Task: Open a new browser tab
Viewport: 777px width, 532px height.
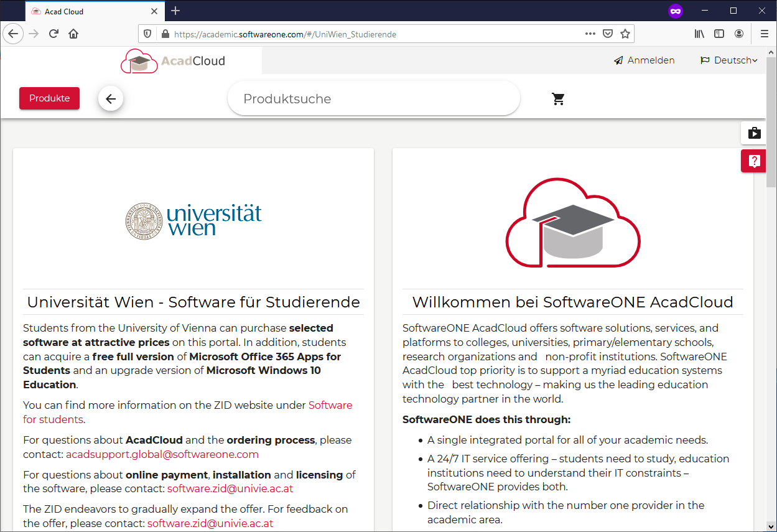Action: [x=175, y=11]
